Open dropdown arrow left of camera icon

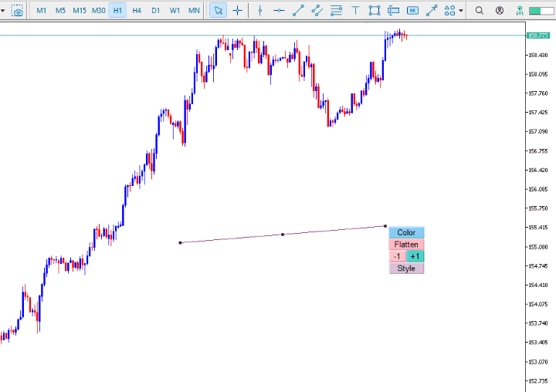point(3,11)
